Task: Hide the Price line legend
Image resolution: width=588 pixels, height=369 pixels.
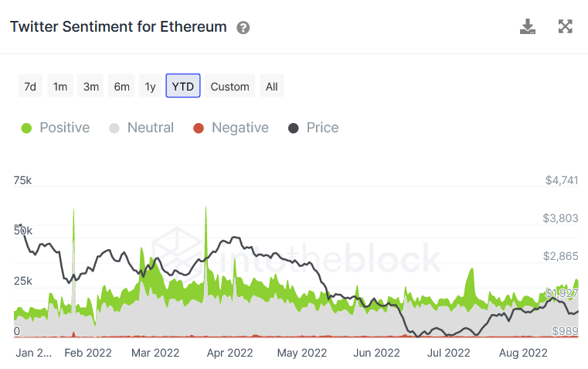Action: pyautogui.click(x=314, y=128)
